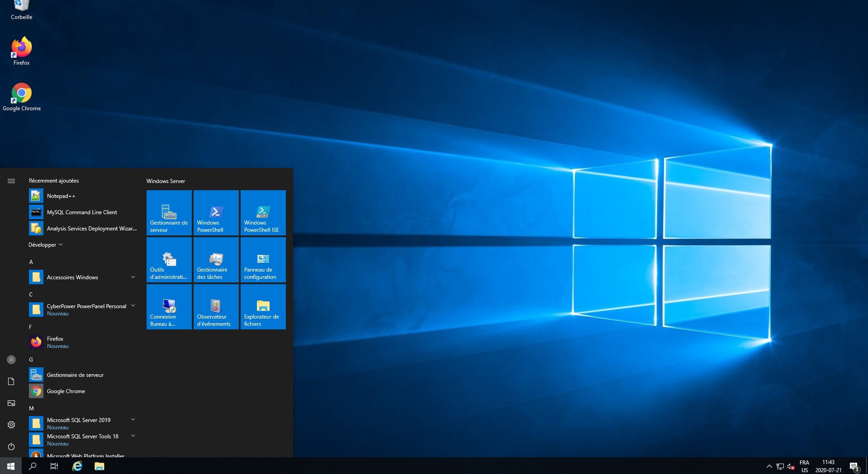
Task: Open the Outils d'administration tile
Action: click(169, 260)
